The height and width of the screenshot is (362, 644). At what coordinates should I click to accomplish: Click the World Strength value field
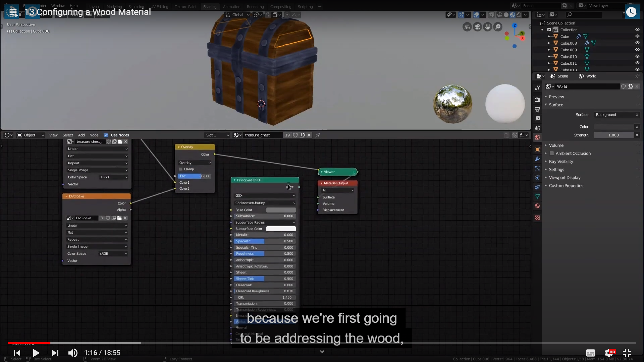click(x=613, y=135)
